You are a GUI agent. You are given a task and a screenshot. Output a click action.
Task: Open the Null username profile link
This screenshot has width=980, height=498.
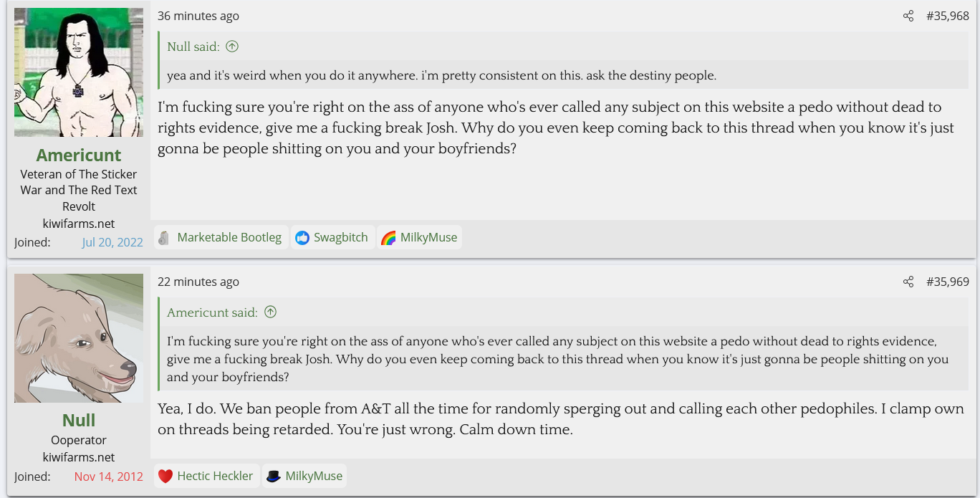(x=79, y=420)
